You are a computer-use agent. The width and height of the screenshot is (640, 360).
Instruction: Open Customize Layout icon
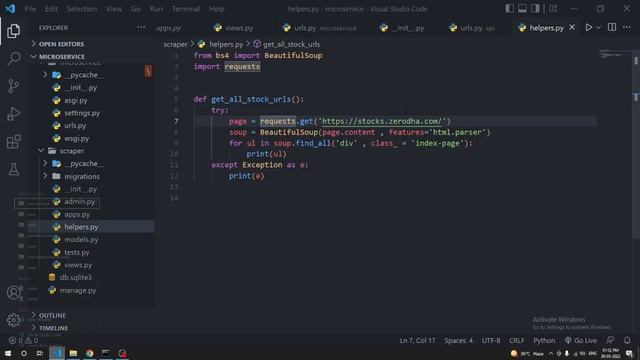553,9
